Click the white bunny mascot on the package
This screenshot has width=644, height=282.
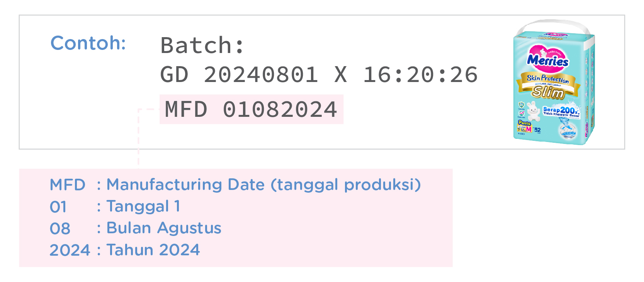[x=534, y=111]
